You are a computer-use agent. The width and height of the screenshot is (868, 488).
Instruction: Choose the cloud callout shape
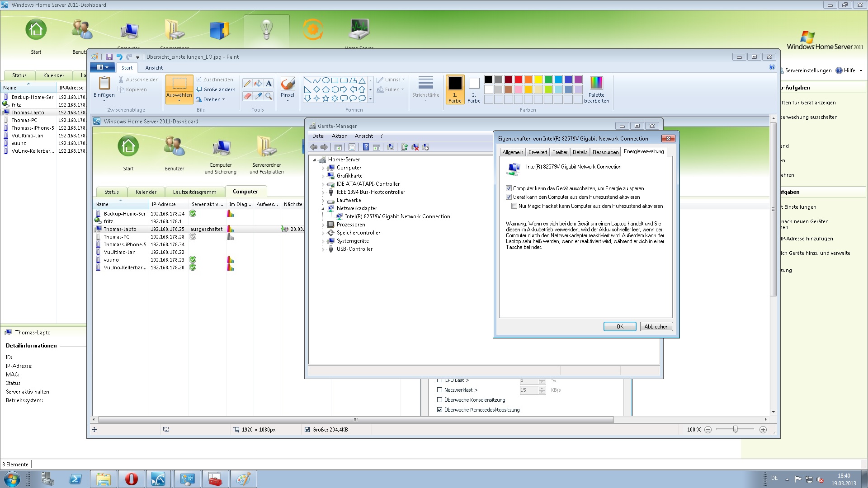(362, 98)
